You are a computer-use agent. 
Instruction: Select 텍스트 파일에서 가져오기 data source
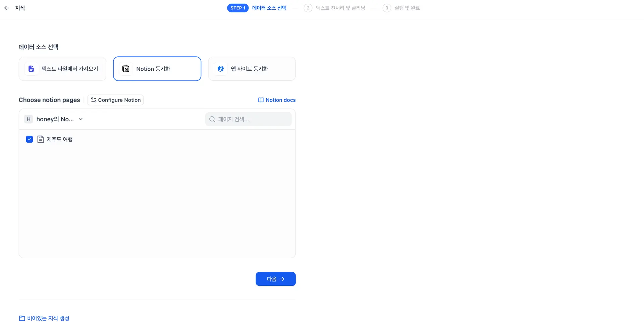[x=62, y=69]
